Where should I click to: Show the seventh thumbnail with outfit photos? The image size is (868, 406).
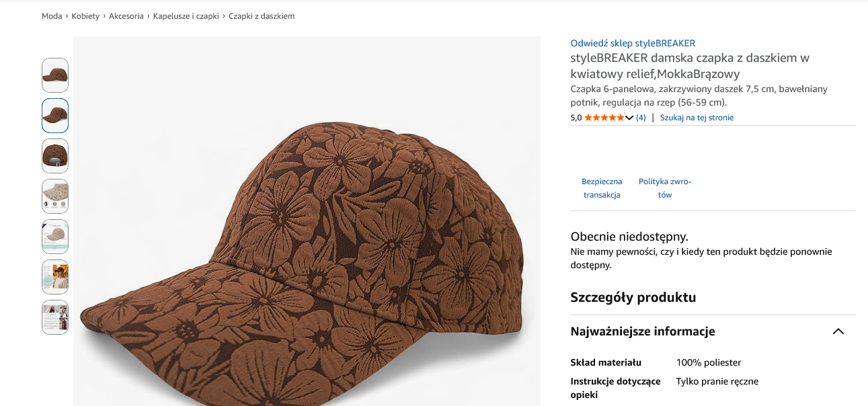point(55,317)
